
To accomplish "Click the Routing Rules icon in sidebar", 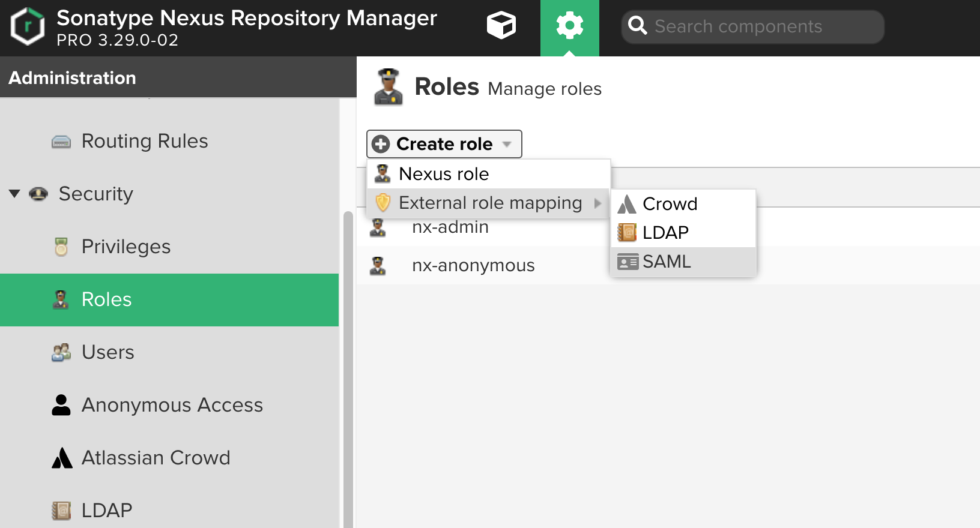I will tap(61, 142).
